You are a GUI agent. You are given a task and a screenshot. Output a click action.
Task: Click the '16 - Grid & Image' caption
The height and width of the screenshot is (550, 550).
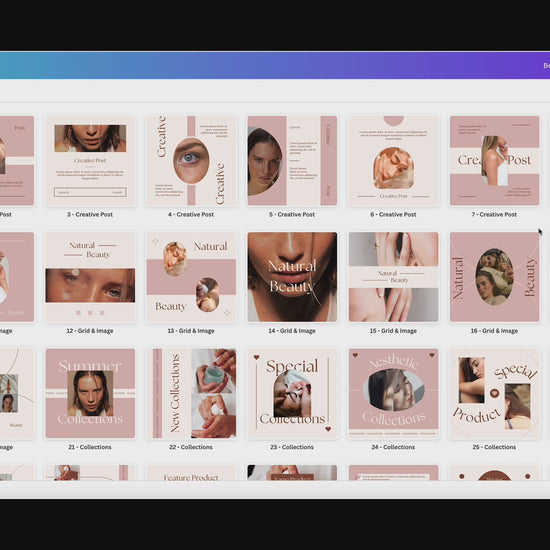click(x=494, y=331)
